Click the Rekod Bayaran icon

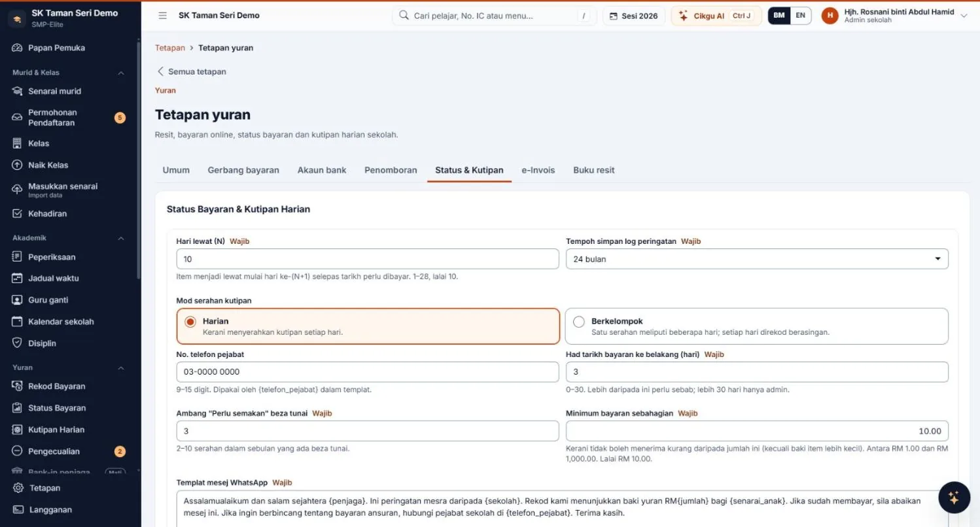coord(18,386)
